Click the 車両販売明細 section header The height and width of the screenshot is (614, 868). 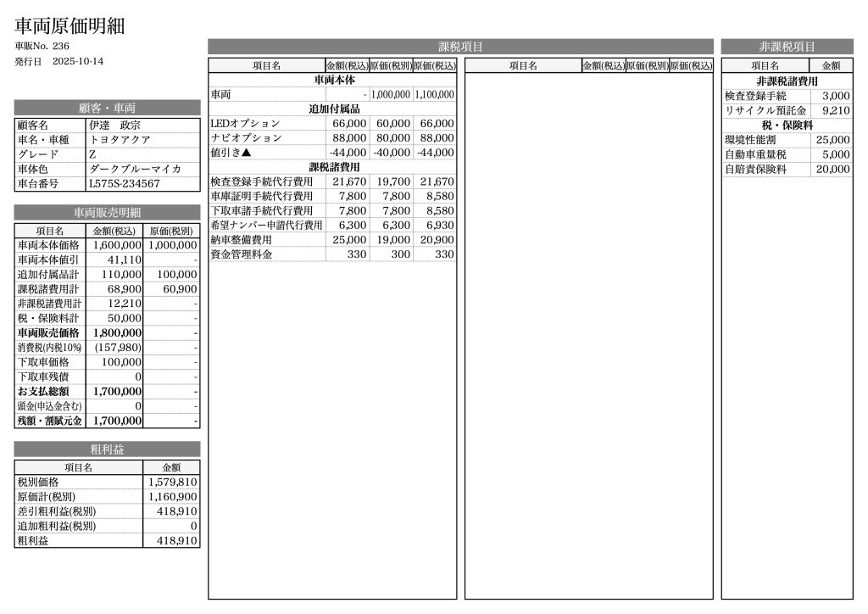tap(107, 212)
